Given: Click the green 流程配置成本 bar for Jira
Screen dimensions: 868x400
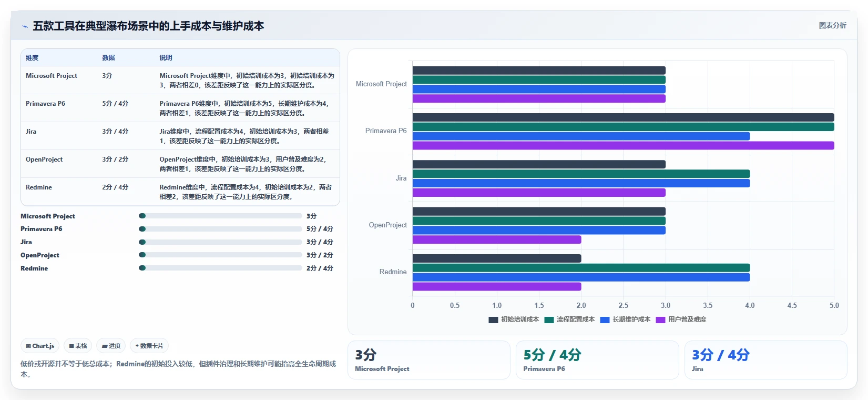Looking at the screenshot, I should click(x=581, y=174).
